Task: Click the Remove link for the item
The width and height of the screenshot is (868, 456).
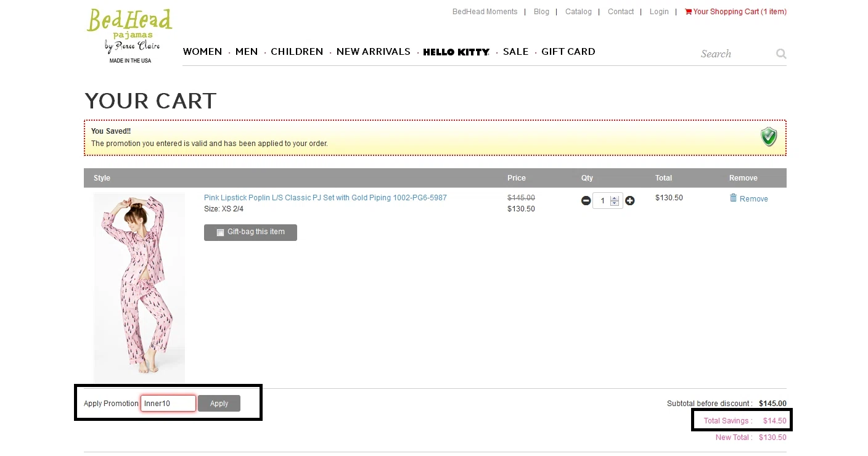Action: coord(754,199)
